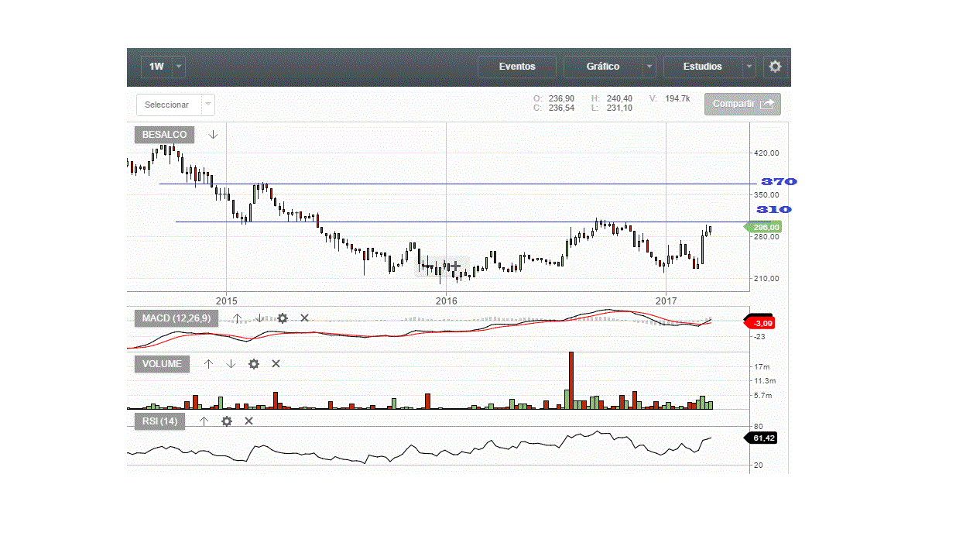980x560 pixels.
Task: Open MACD indicator settings gear
Action: coord(283,318)
